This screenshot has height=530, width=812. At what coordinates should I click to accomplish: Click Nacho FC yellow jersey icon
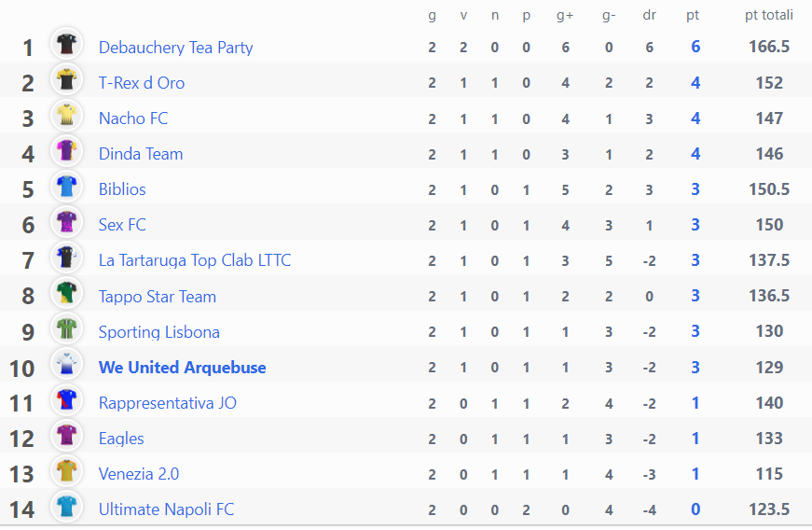pos(66,115)
